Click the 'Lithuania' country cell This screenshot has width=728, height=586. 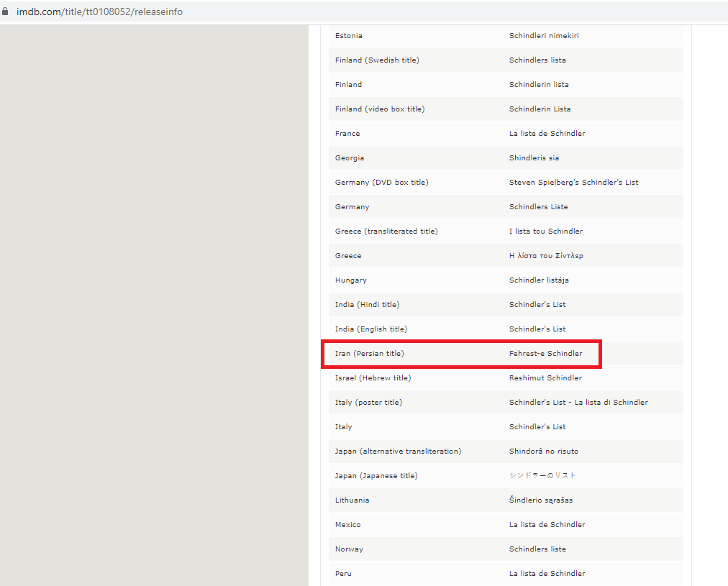(x=352, y=500)
